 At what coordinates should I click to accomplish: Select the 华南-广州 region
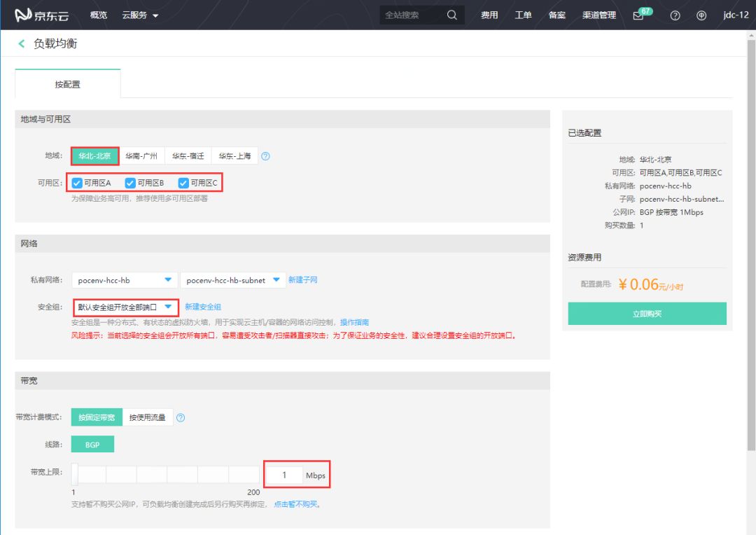141,156
